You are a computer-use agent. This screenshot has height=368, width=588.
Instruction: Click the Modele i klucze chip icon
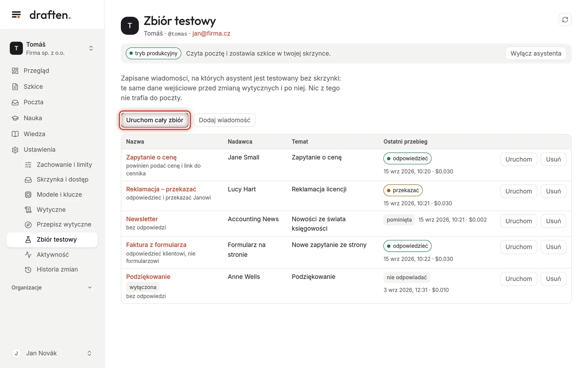28,195
